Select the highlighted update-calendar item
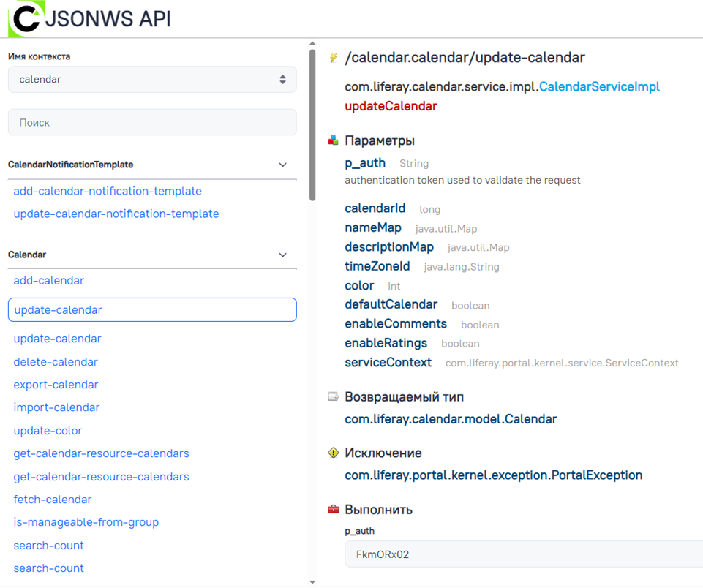 pos(152,310)
